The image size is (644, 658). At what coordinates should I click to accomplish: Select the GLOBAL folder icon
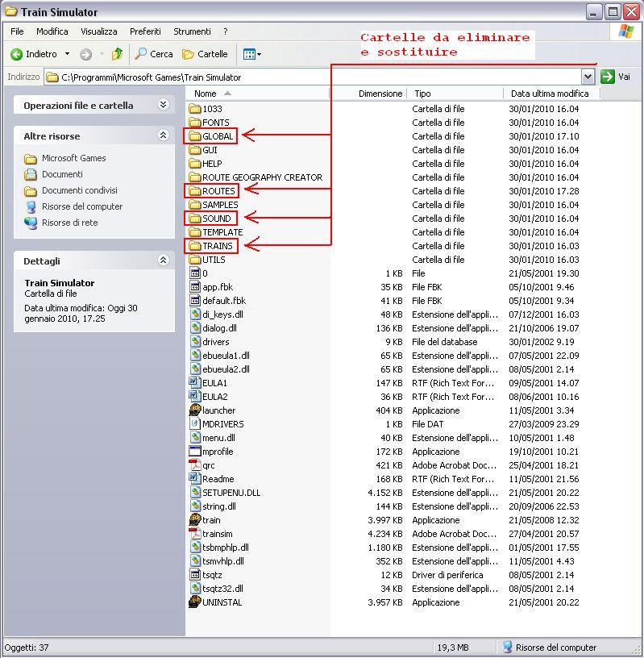click(195, 136)
